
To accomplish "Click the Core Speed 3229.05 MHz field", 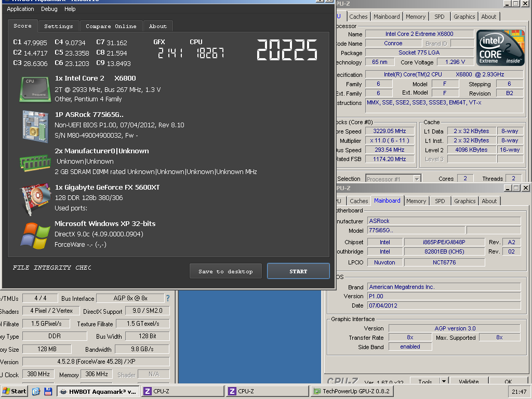I will (390, 131).
